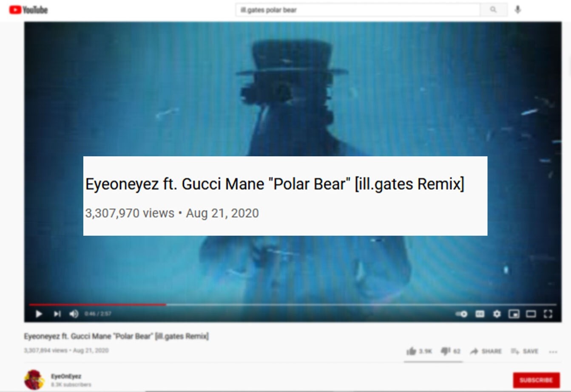Viewport: 571px width, 392px height.
Task: Open the video settings gear
Action: [497, 314]
